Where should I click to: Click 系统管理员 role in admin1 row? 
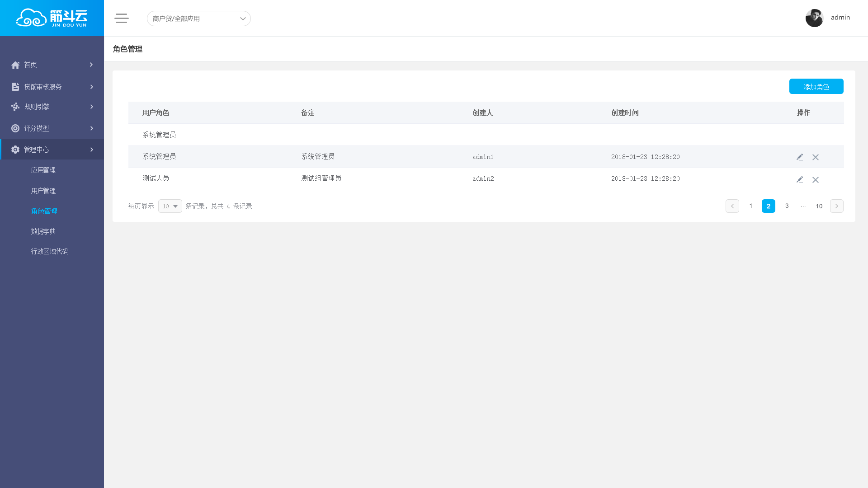click(x=159, y=157)
